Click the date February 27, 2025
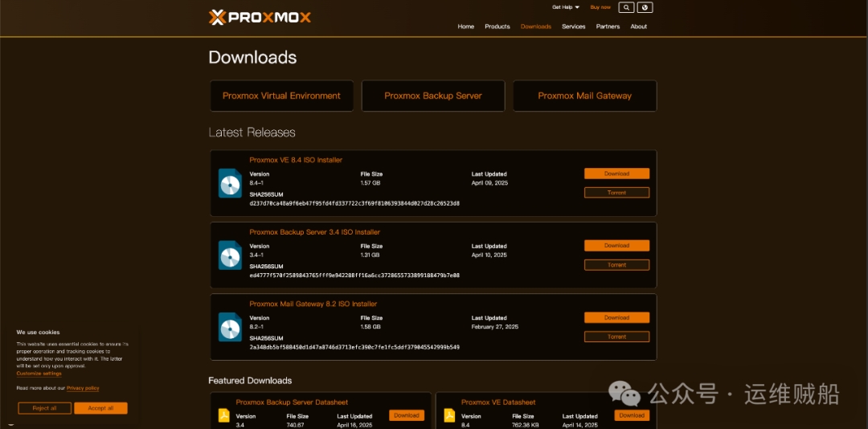This screenshot has height=429, width=868. click(x=495, y=327)
